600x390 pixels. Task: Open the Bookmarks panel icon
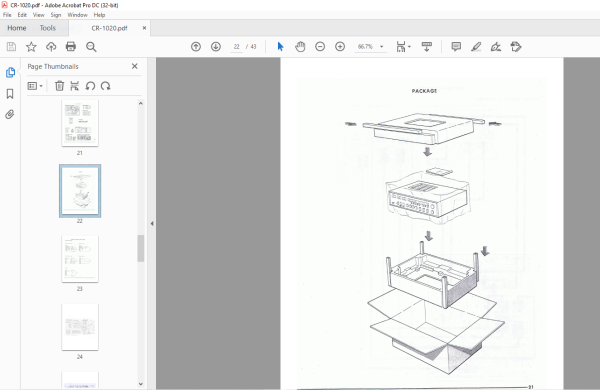click(x=10, y=94)
